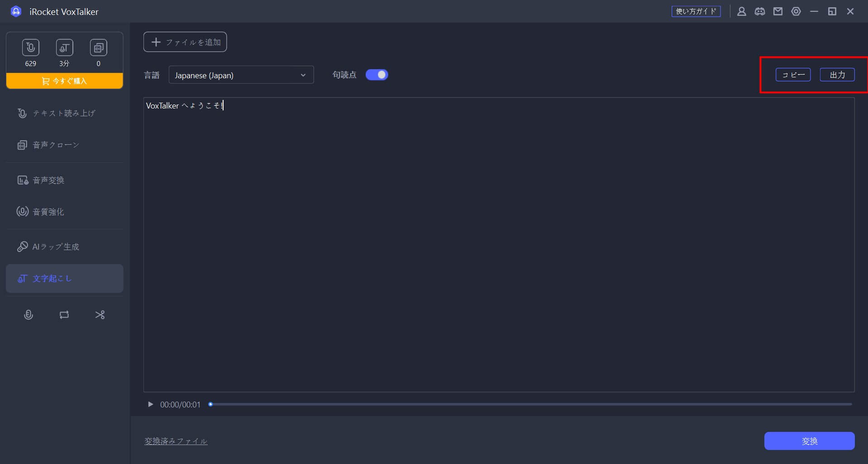
Task: Click the audio playback progress slider
Action: 531,404
